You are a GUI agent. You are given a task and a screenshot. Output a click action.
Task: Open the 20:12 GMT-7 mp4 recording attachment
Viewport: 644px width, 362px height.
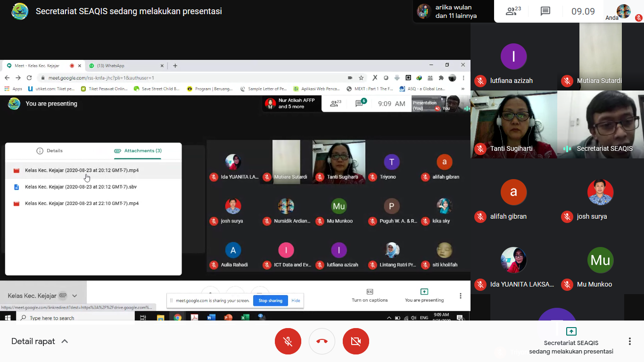[82, 170]
